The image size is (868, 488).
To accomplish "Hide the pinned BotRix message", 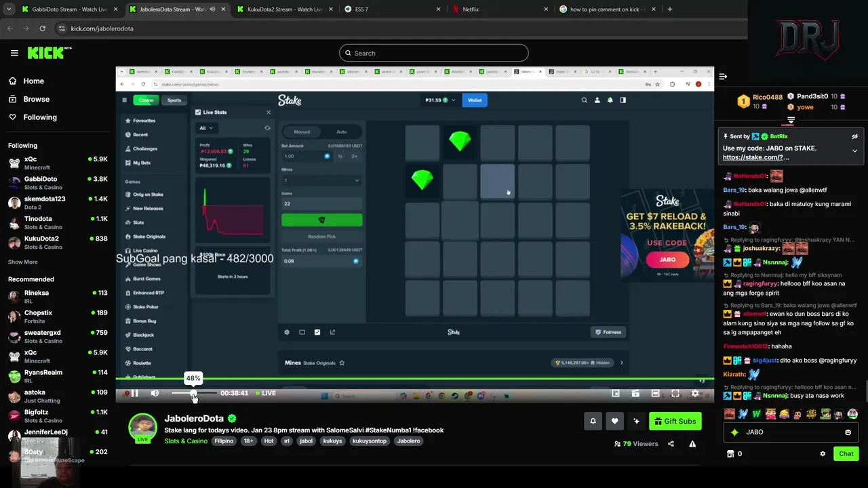I will [854, 137].
